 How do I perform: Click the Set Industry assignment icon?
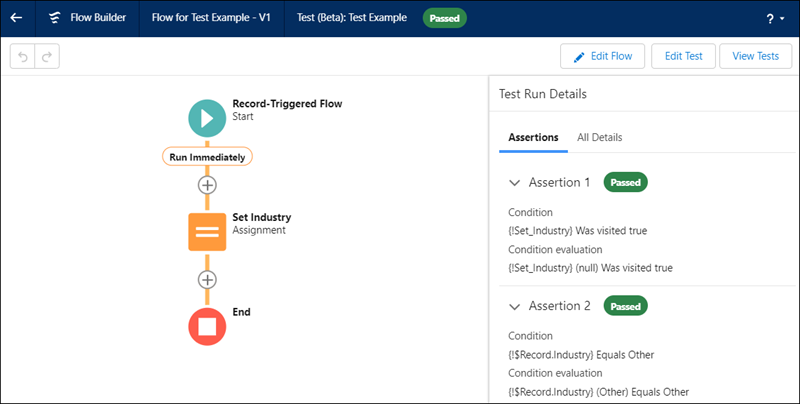207,231
